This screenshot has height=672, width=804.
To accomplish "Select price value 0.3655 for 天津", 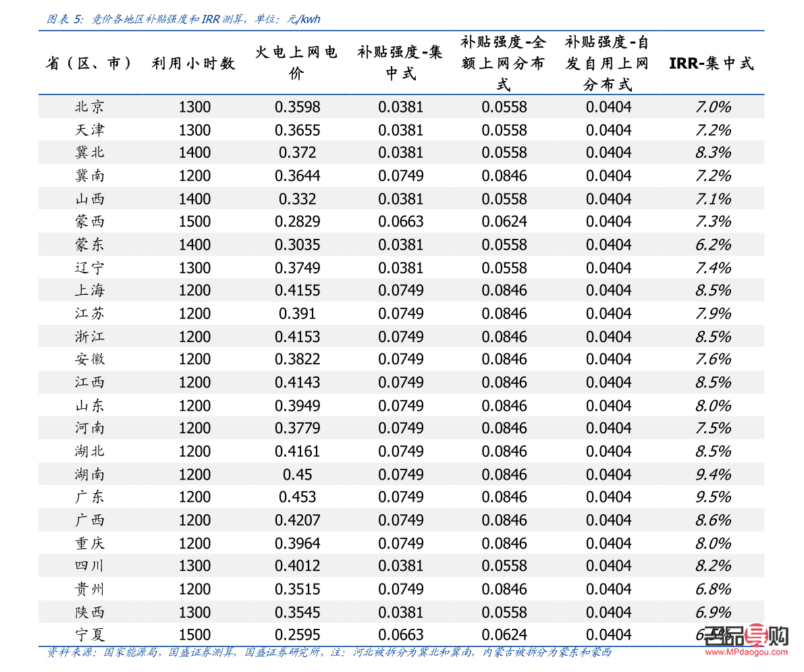I will pyautogui.click(x=298, y=130).
